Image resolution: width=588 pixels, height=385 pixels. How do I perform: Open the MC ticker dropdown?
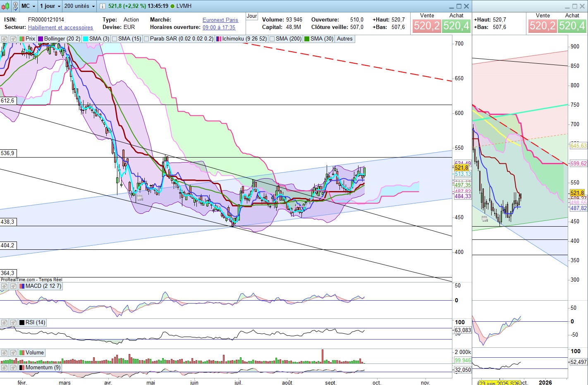(28, 6)
